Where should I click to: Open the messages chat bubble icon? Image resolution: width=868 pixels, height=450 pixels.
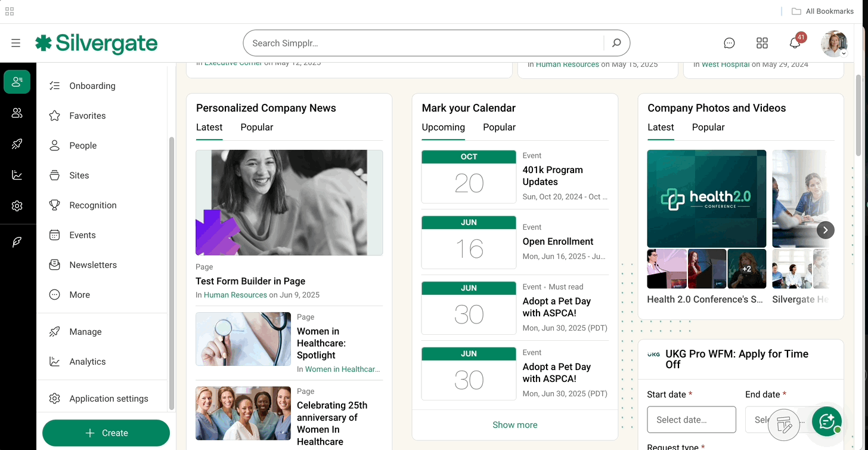tap(729, 43)
